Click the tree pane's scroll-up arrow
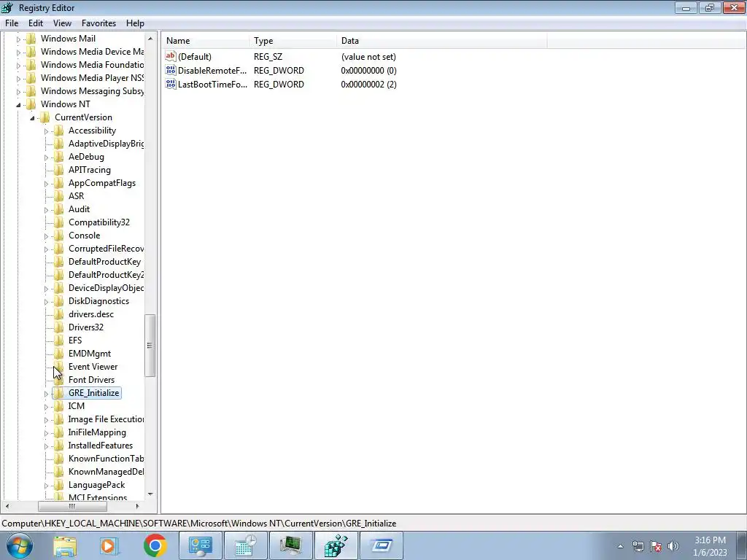Screen dimensions: 747x560 (150, 39)
